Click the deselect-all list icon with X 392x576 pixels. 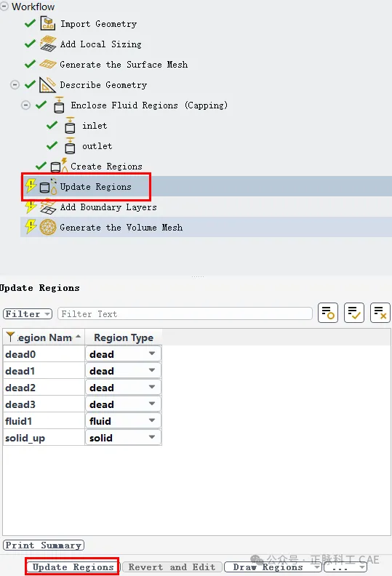(x=380, y=313)
